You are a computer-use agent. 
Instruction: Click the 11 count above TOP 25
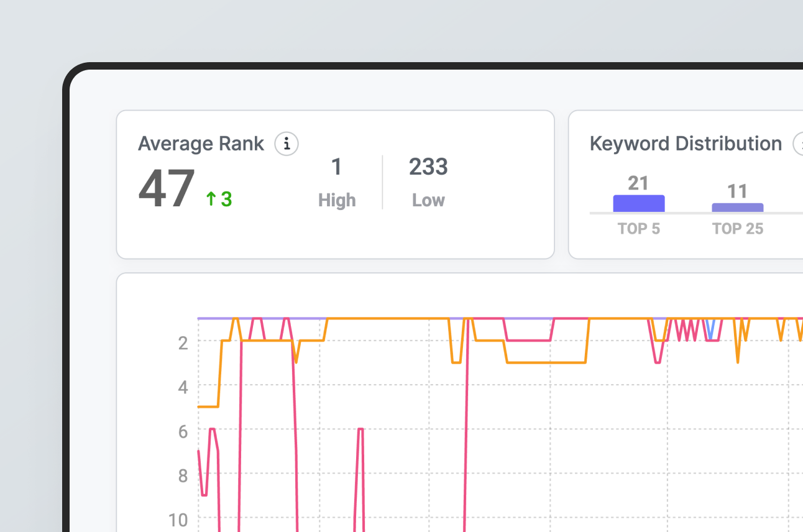737,191
